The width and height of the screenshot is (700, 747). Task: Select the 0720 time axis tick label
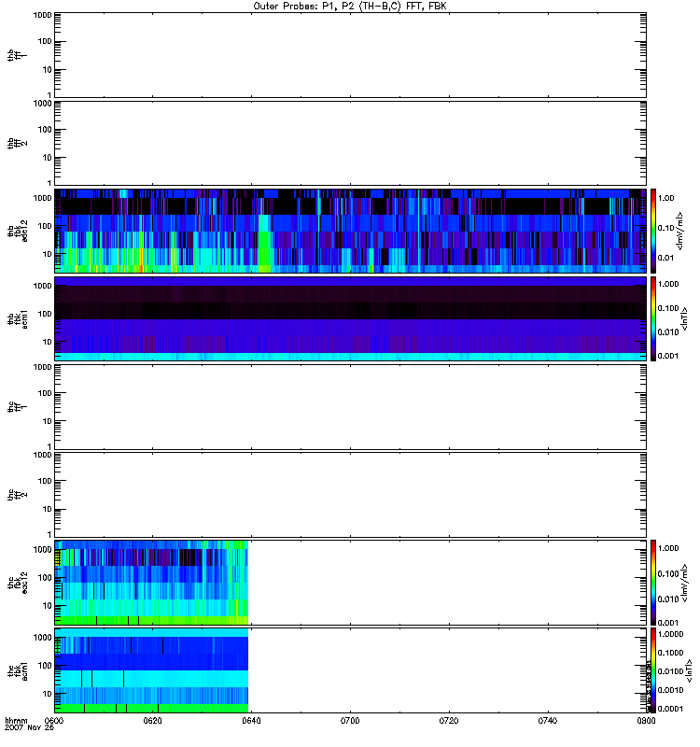point(448,722)
